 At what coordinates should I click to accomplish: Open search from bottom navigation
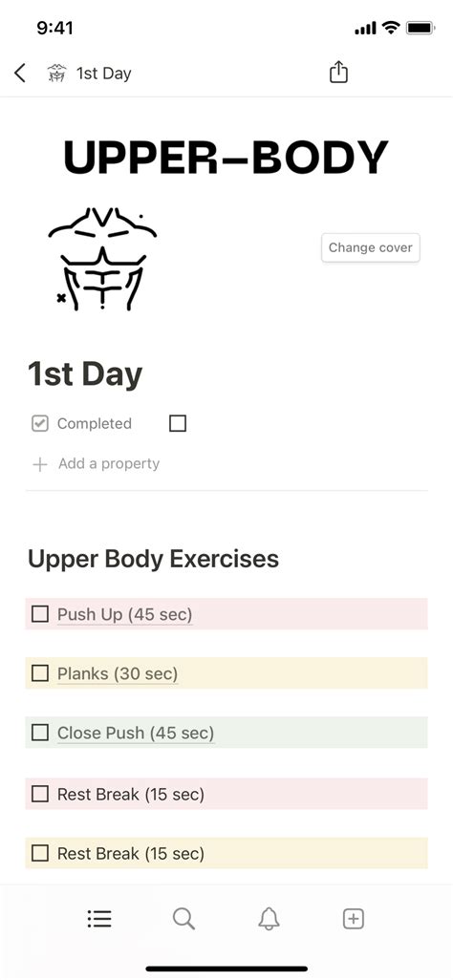(x=183, y=919)
